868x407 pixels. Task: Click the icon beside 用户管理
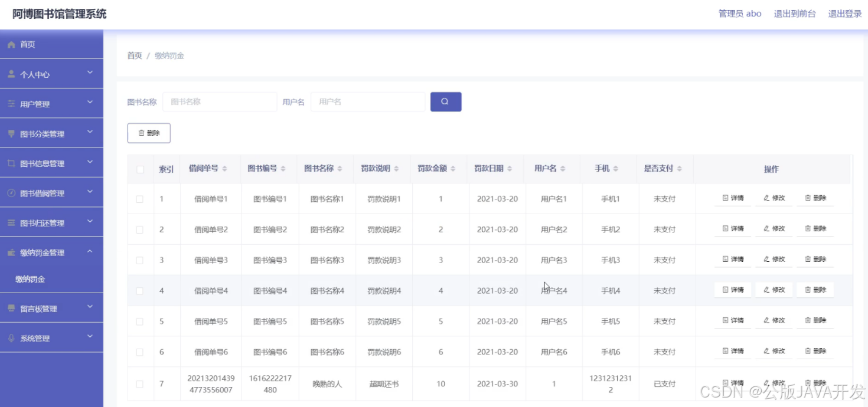click(x=11, y=104)
